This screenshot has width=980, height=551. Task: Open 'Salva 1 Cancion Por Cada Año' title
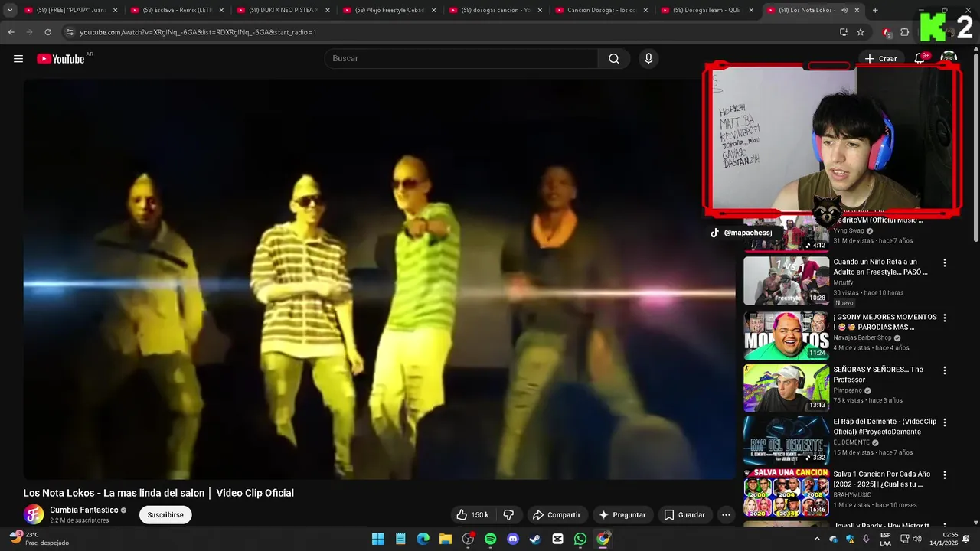click(882, 479)
